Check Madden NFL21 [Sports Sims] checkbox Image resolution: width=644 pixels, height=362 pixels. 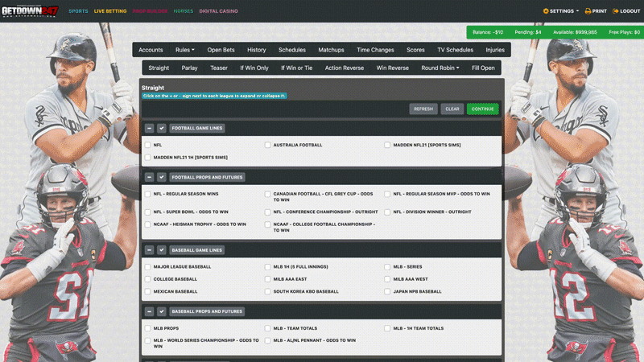click(x=387, y=145)
